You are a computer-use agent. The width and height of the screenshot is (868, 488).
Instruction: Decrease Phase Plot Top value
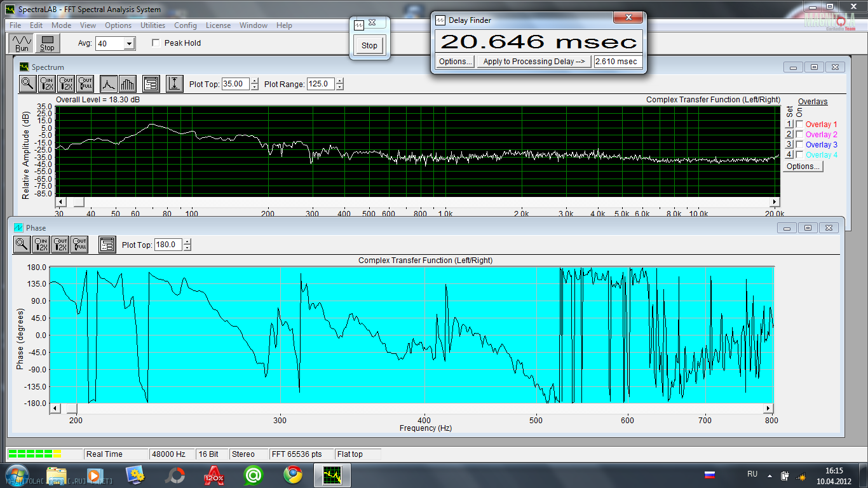(187, 248)
